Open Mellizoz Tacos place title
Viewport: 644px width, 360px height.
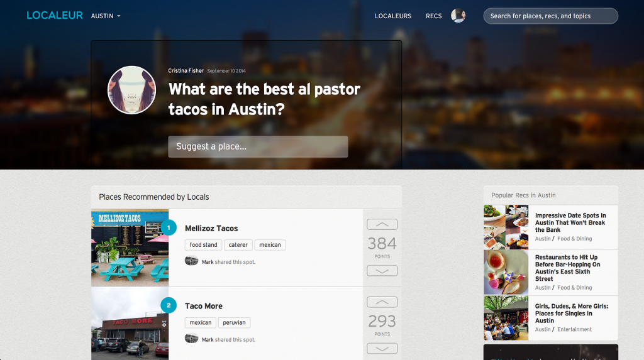pyautogui.click(x=211, y=228)
